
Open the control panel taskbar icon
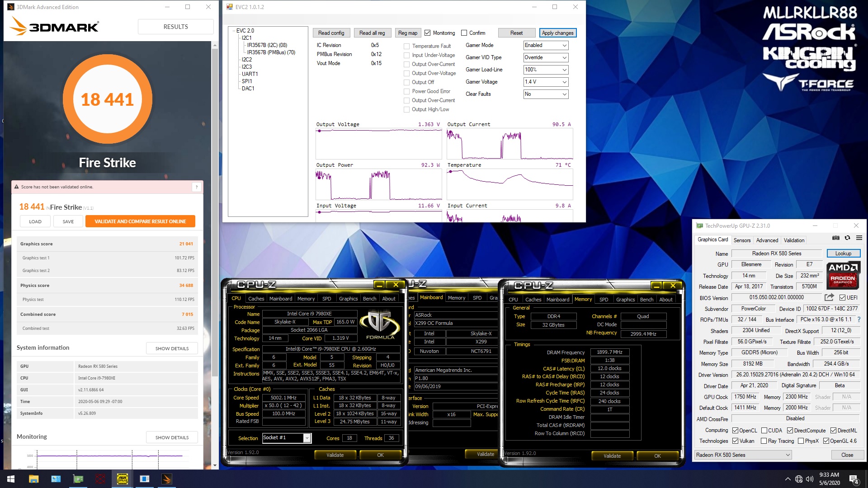pos(56,479)
